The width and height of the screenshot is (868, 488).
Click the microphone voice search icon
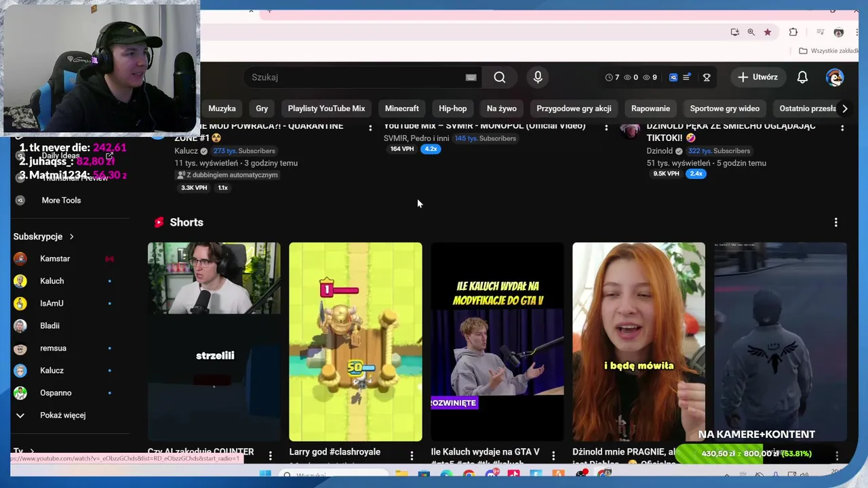538,77
